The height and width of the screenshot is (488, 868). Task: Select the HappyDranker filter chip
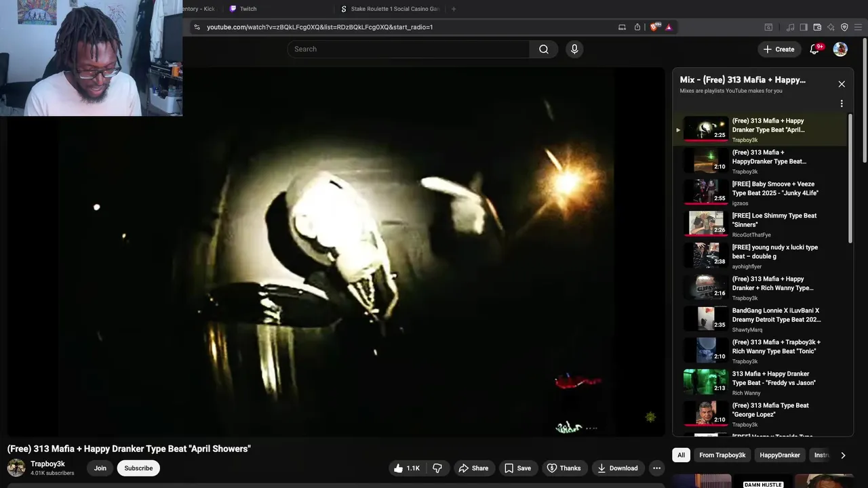(x=780, y=455)
